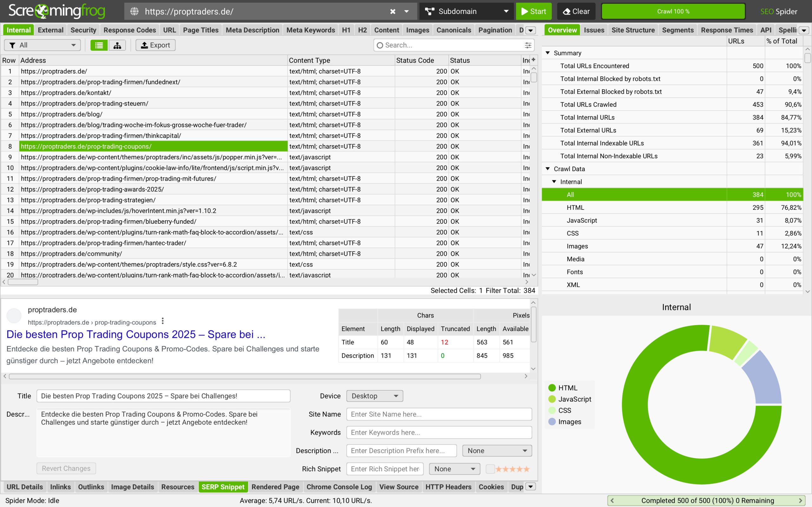Viewport: 812px width, 507px height.
Task: Click the add column plus icon
Action: click(x=534, y=60)
